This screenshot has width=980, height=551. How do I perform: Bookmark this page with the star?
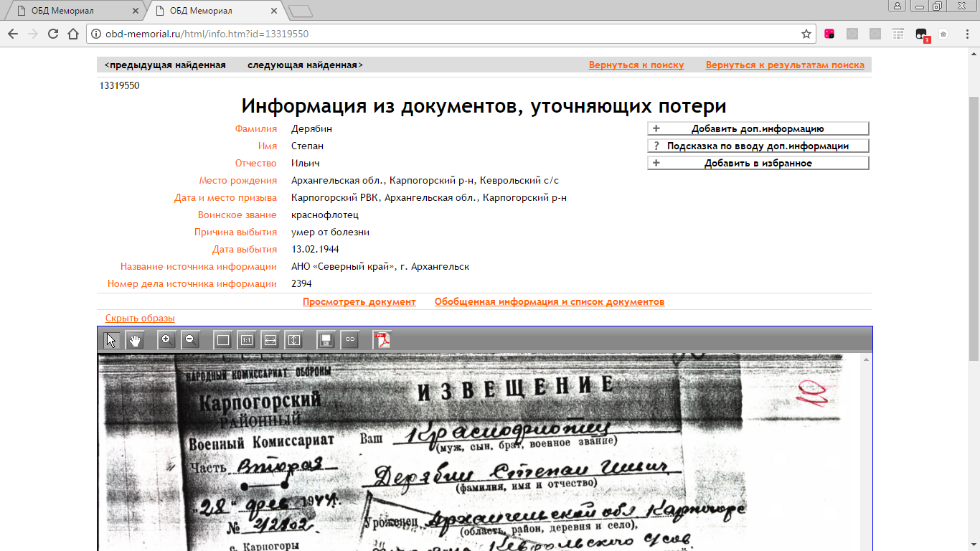click(x=806, y=34)
